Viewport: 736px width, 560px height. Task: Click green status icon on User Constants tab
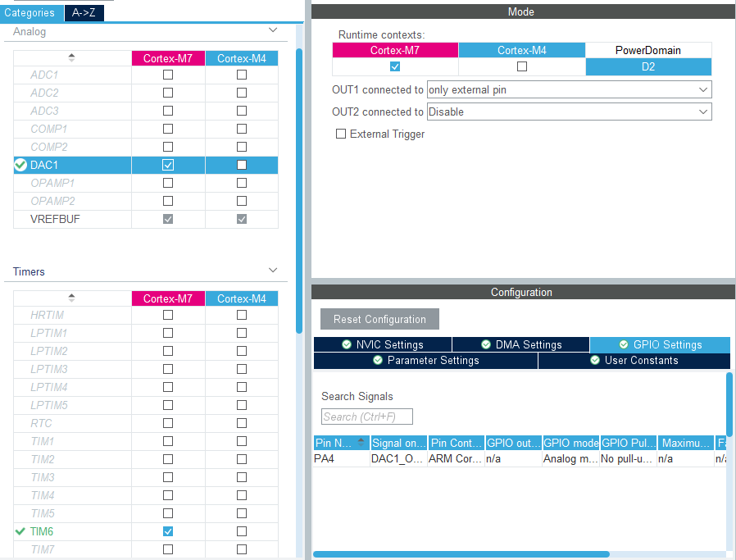[x=595, y=360]
